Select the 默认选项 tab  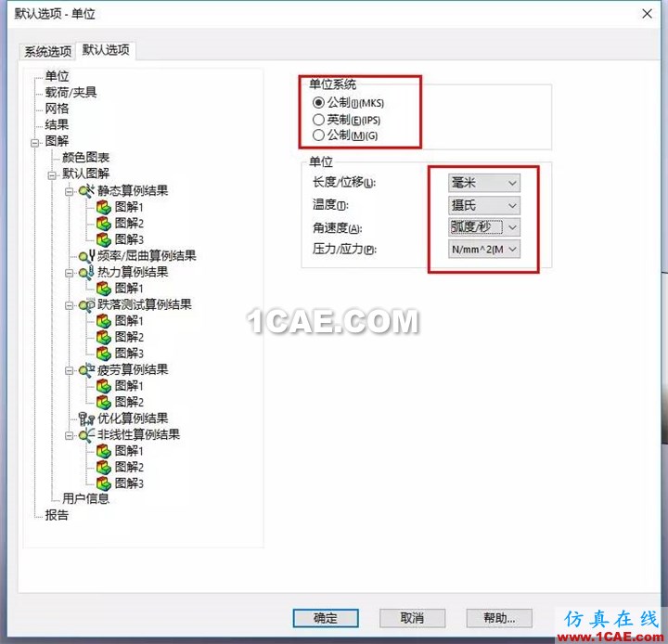[x=106, y=50]
